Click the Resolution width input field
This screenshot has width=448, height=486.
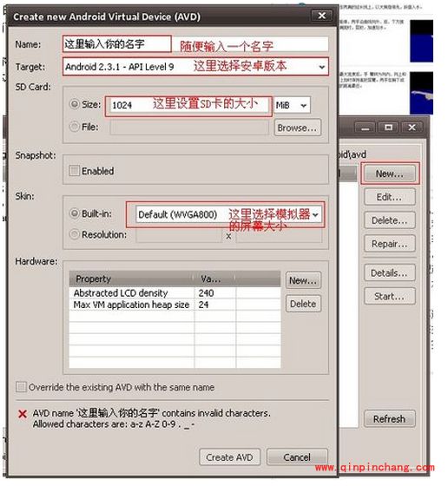click(179, 235)
